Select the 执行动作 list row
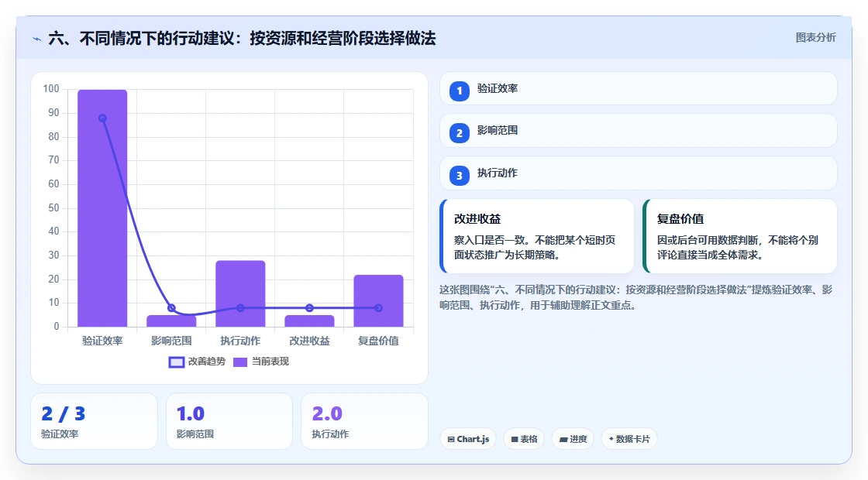 (639, 173)
